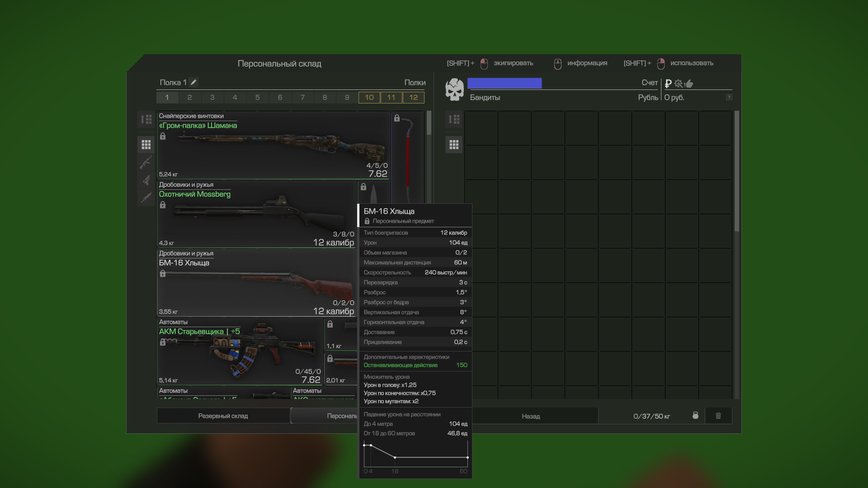Select the Охотничий Mossberg shotgun
This screenshot has height=488, width=868.
pos(257,214)
